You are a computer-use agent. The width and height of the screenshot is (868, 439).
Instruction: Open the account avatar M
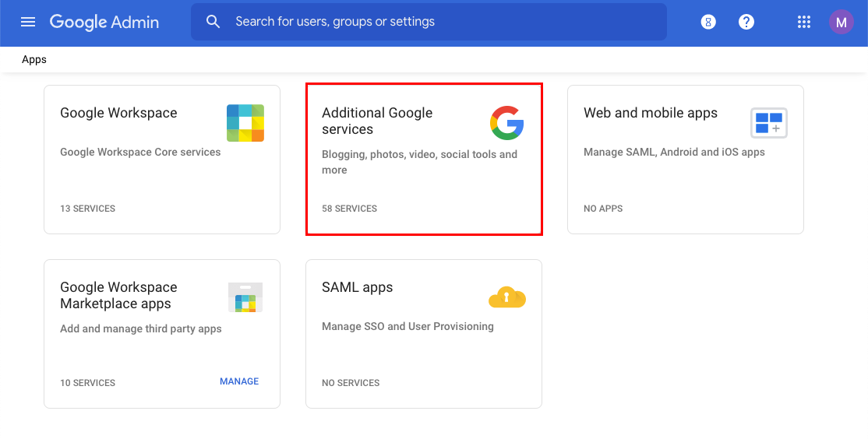(841, 22)
